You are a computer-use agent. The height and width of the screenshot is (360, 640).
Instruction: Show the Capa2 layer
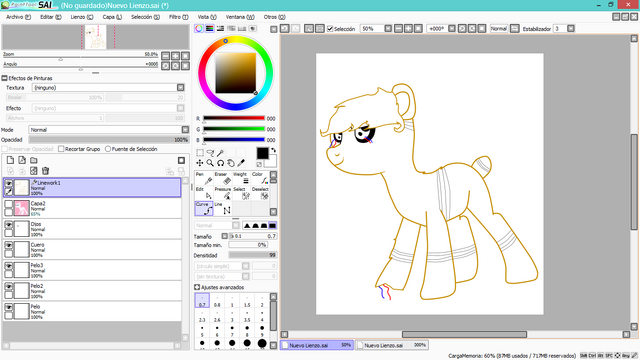tap(8, 204)
